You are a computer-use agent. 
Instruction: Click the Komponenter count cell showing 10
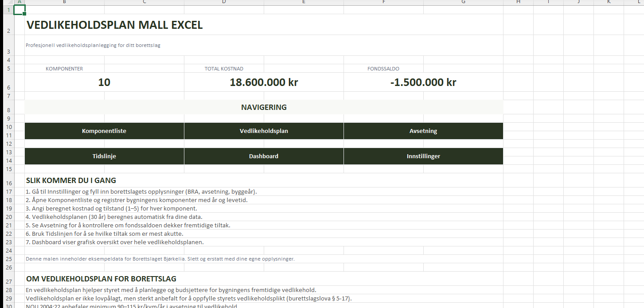[x=104, y=82]
